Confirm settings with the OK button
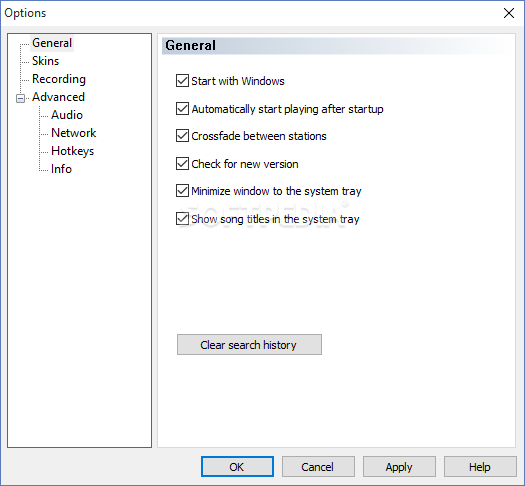 (237, 467)
